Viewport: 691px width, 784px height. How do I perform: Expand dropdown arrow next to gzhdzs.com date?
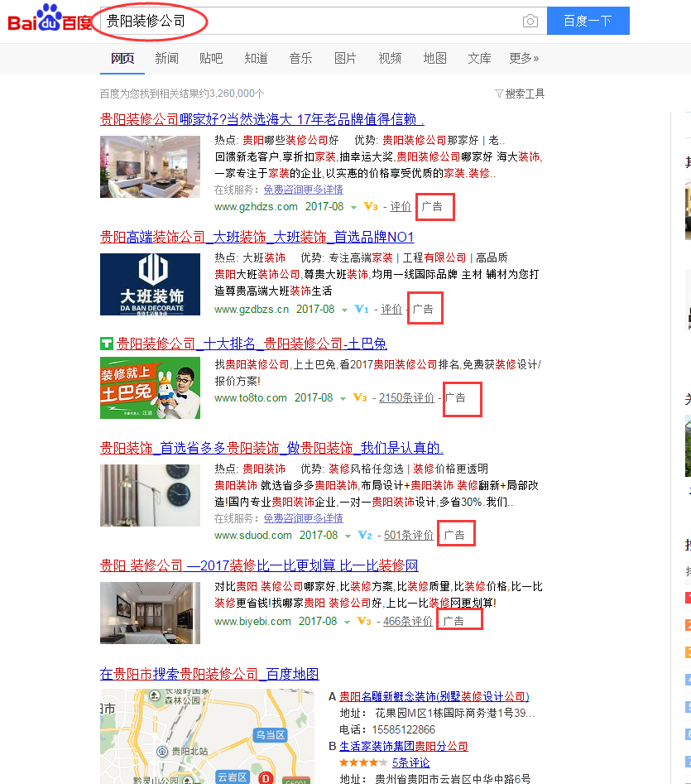[353, 208]
